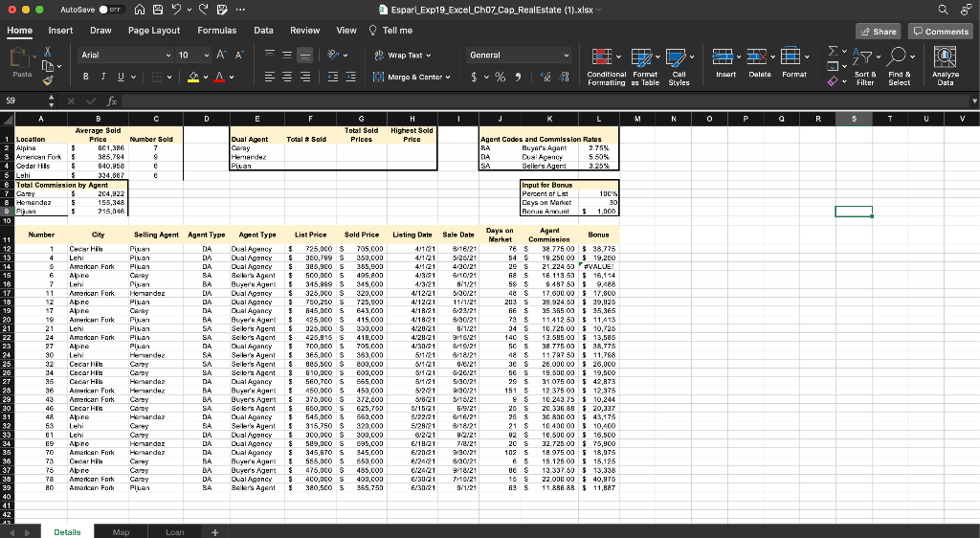Screen dimensions: 980x538
Task: Click the Cut scissors icon
Action: pyautogui.click(x=50, y=53)
